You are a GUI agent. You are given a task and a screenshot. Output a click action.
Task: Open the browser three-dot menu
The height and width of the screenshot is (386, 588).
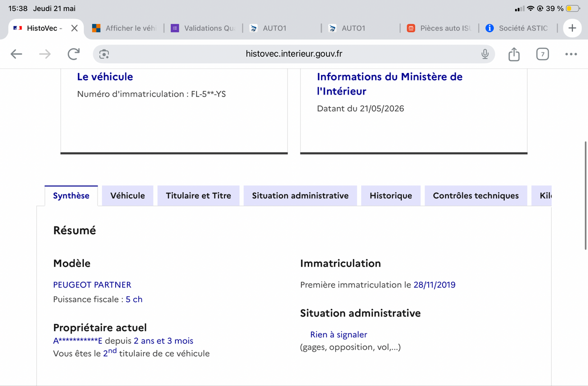571,54
